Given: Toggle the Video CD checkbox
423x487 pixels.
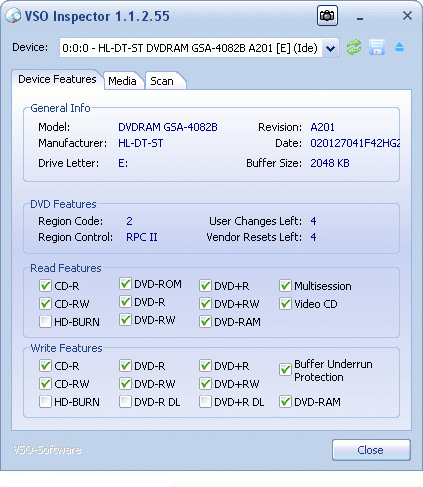Looking at the screenshot, I should point(285,304).
